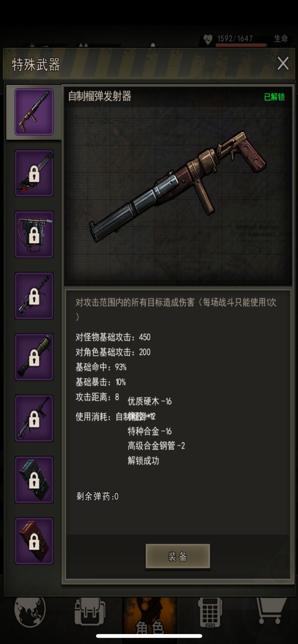Click the 装备 equip button
Screen dimensions: 298x644
click(178, 556)
